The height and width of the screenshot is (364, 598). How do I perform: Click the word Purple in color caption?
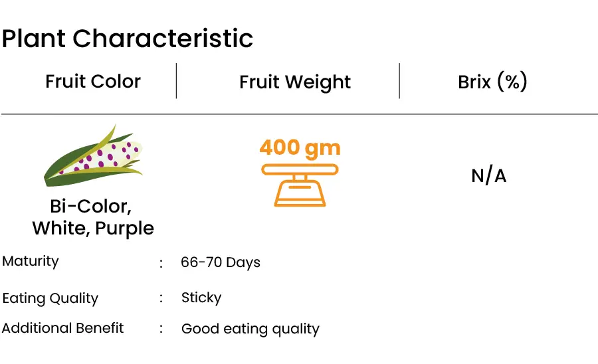pos(125,228)
